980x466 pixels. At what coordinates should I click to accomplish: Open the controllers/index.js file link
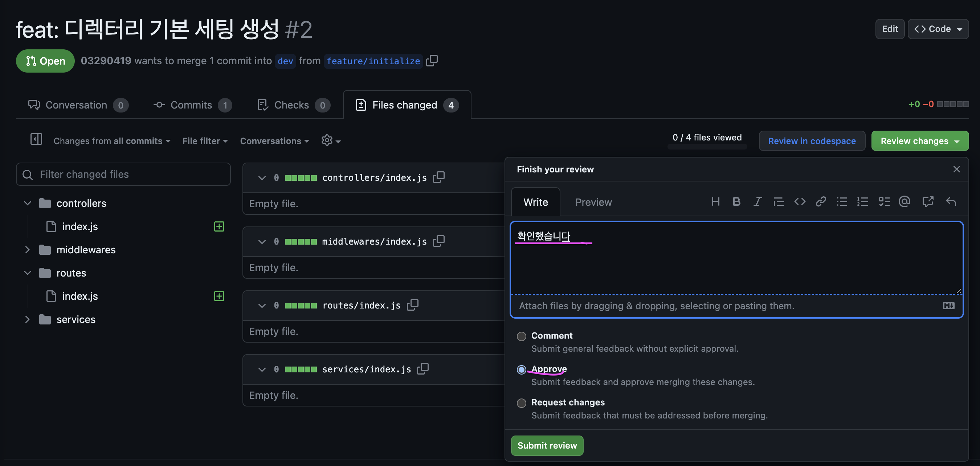click(374, 177)
